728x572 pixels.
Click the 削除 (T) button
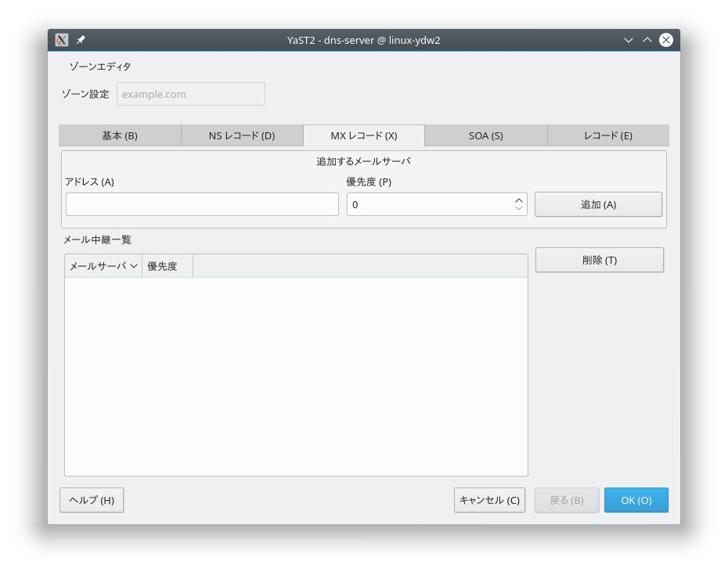[600, 260]
